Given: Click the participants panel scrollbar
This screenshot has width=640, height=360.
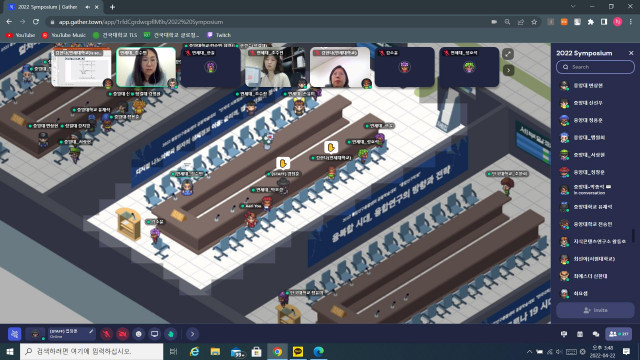Looking at the screenshot, I should click(x=633, y=236).
